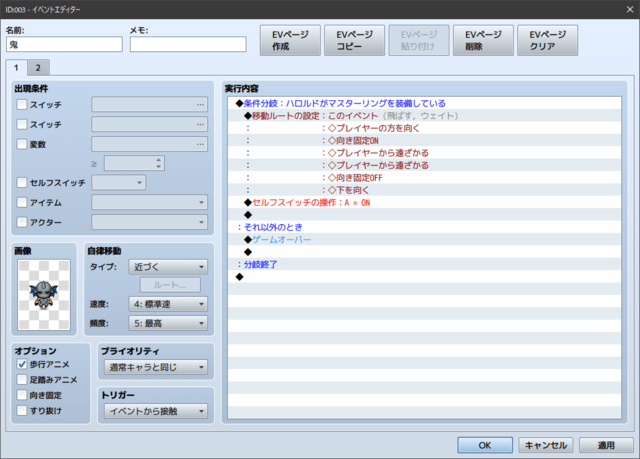
Task: Open the アクター condition dropdown
Action: [x=149, y=222]
